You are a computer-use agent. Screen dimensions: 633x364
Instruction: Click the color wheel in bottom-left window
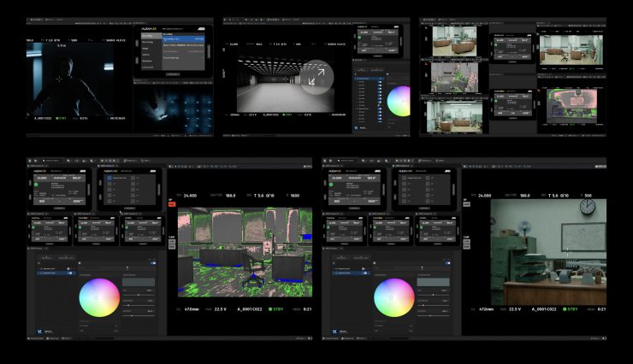coord(99,297)
